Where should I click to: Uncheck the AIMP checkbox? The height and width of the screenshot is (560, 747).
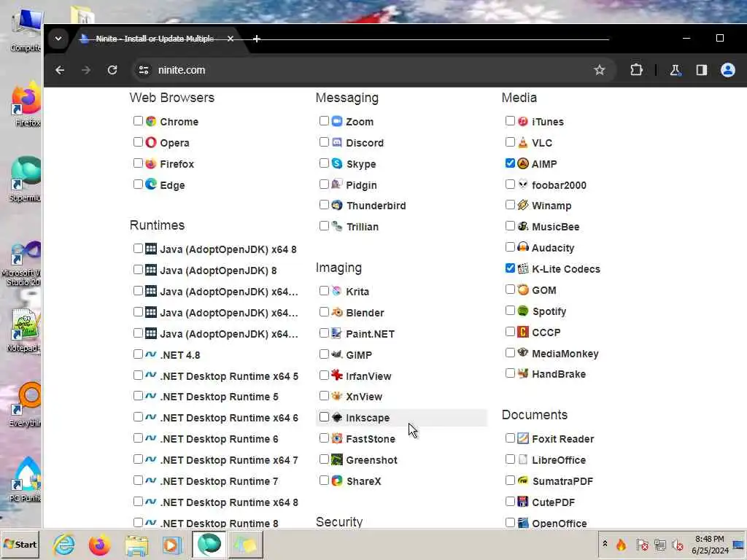(510, 163)
